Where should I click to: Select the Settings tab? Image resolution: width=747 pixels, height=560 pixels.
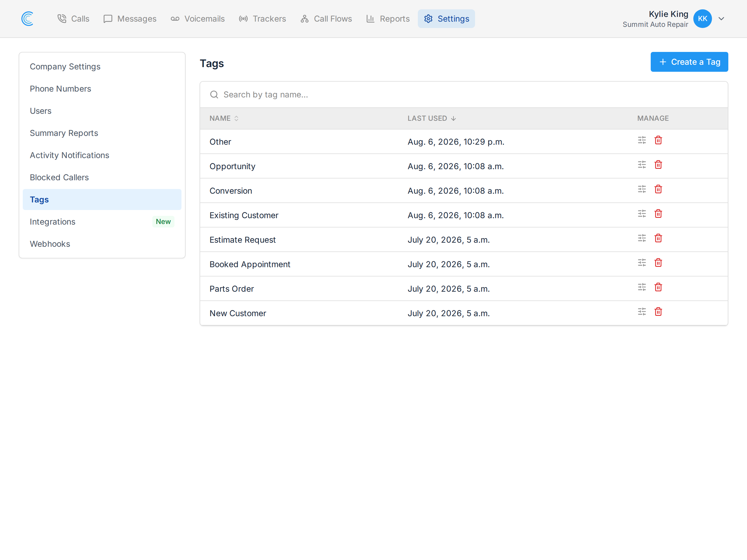point(446,19)
